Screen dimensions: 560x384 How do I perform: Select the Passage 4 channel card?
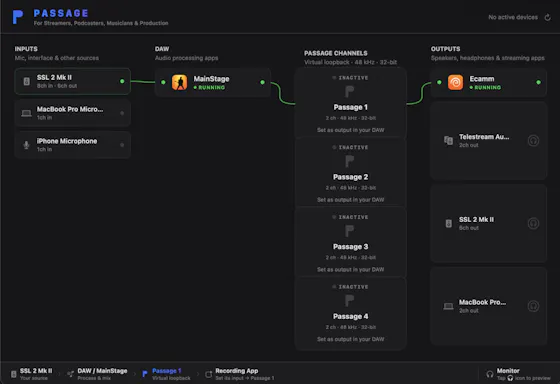tap(350, 314)
